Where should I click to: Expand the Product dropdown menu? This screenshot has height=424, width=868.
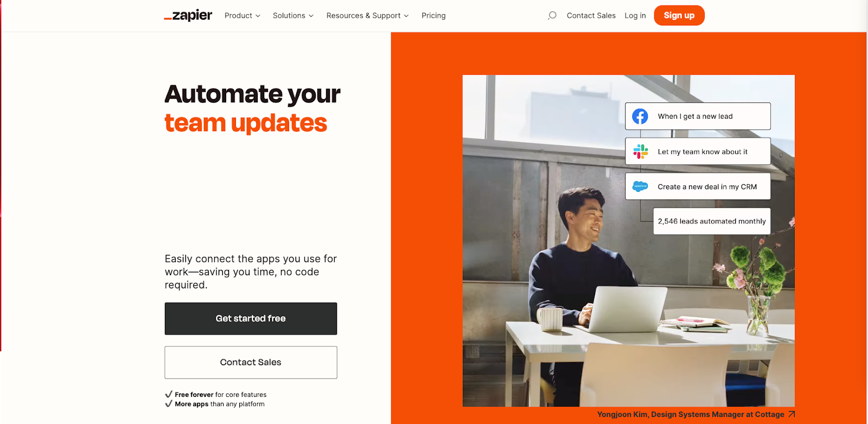pos(242,16)
